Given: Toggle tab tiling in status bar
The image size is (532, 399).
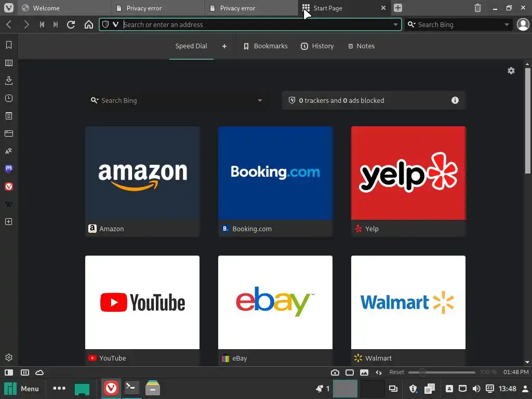Looking at the screenshot, I should pos(25,372).
